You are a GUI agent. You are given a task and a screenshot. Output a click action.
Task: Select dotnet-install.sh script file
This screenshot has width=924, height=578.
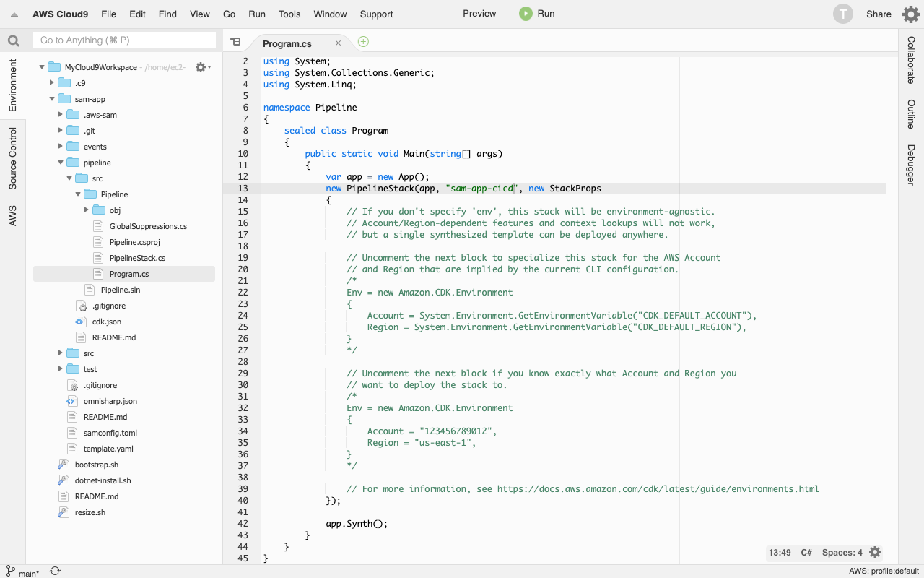pos(103,480)
